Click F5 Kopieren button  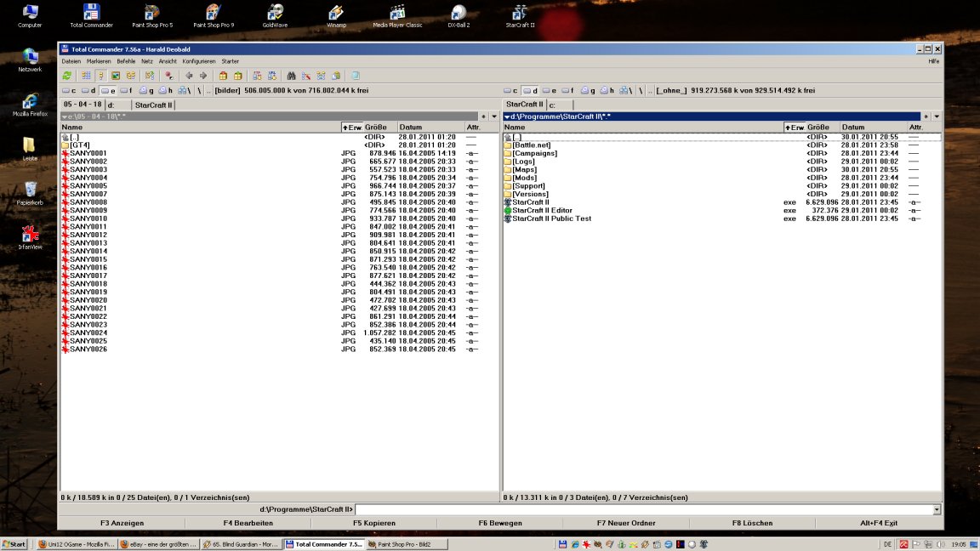373,523
